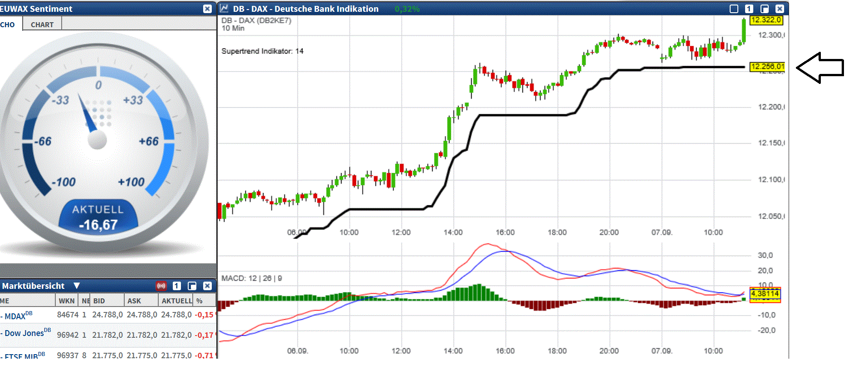
Task: Click the green 0,32% change in the title bar
Action: pyautogui.click(x=407, y=9)
